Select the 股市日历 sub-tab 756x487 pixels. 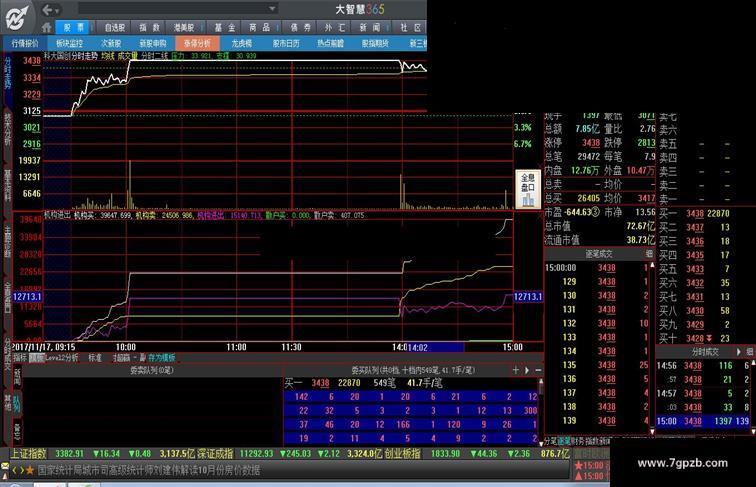coord(286,43)
